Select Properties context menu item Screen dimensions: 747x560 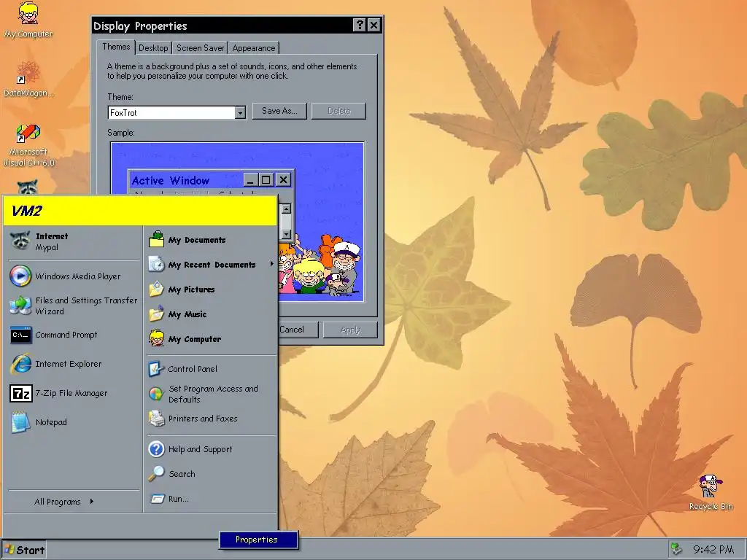pos(259,540)
